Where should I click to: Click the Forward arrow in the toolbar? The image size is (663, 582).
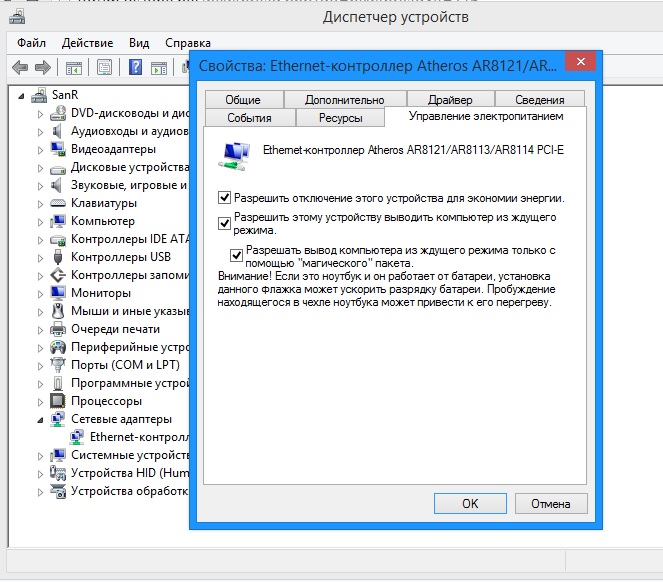pyautogui.click(x=42, y=68)
